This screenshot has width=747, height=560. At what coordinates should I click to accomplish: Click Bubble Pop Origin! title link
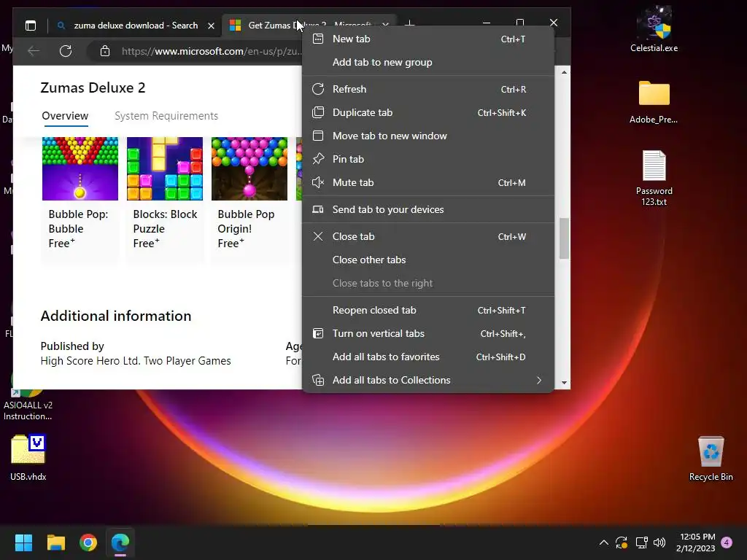tap(246, 222)
